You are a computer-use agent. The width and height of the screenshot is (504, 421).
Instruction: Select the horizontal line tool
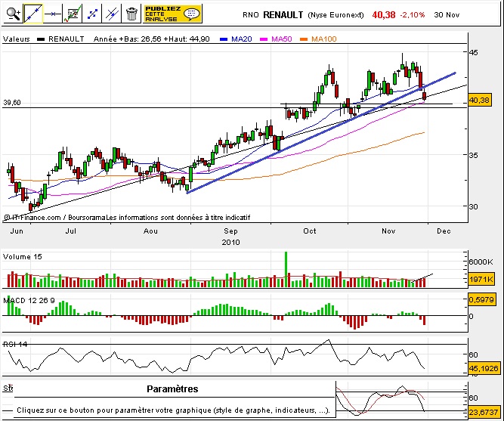(53, 14)
